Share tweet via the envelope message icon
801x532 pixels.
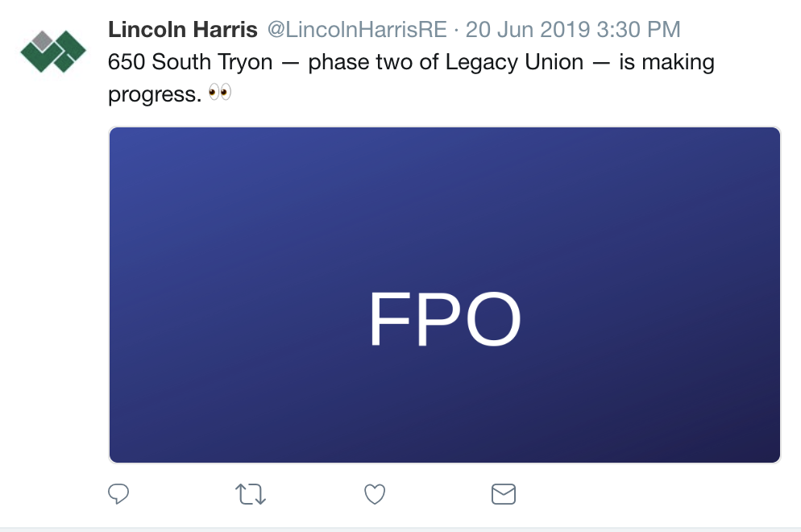click(504, 493)
